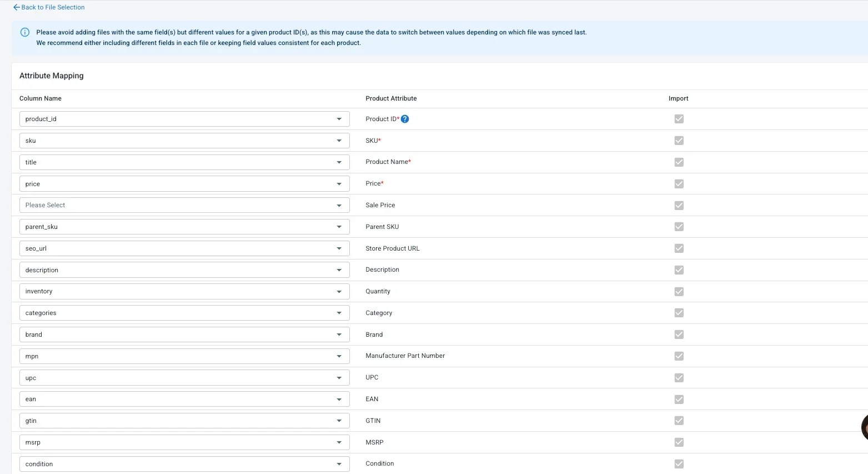Screen dimensions: 868x474
Task: Click the Manufacturer Part Number label
Action: coord(405,356)
